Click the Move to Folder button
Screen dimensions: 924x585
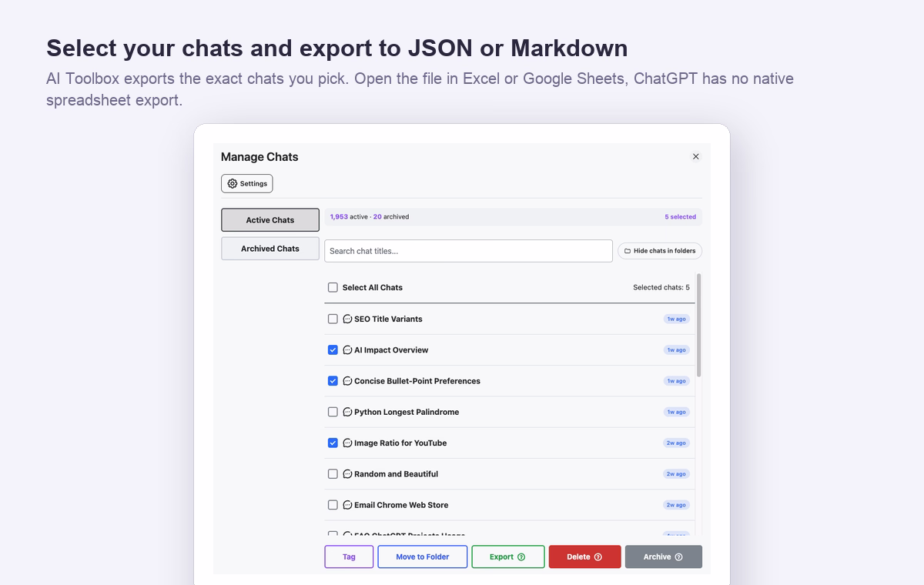pyautogui.click(x=423, y=557)
